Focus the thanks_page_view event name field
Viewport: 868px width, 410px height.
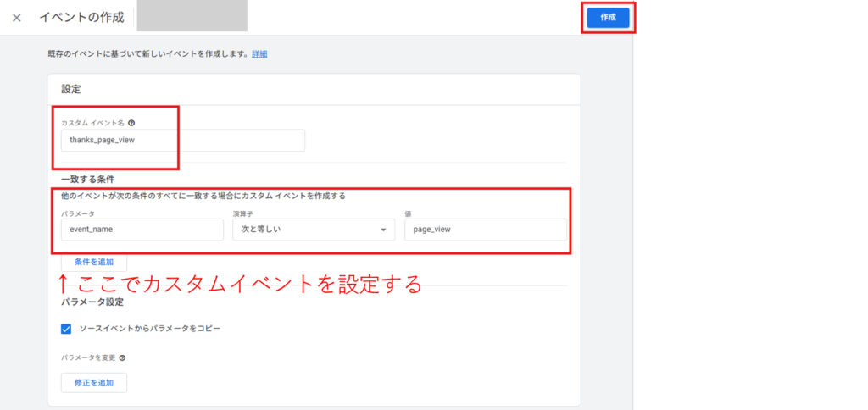[x=183, y=141]
